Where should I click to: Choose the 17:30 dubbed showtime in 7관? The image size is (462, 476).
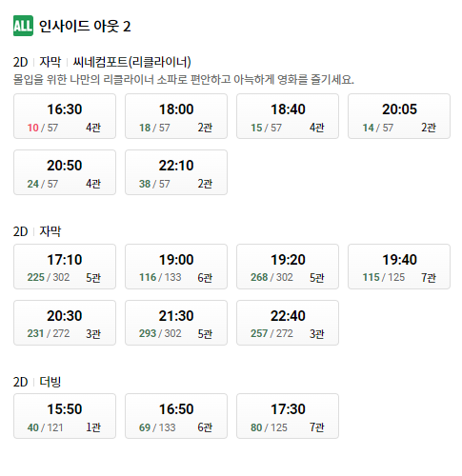coord(288,416)
